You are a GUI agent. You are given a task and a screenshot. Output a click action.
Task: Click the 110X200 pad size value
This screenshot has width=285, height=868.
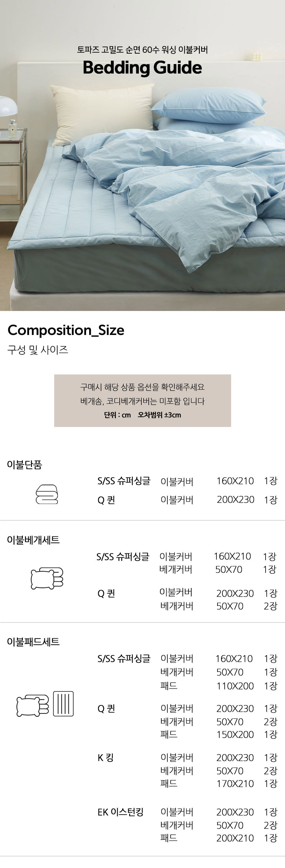tap(235, 686)
